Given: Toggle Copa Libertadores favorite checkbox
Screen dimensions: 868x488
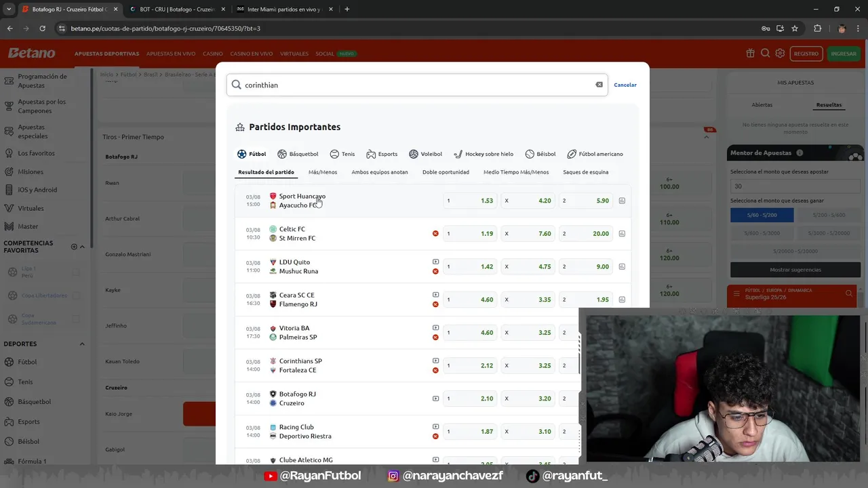Looking at the screenshot, I should [76, 296].
